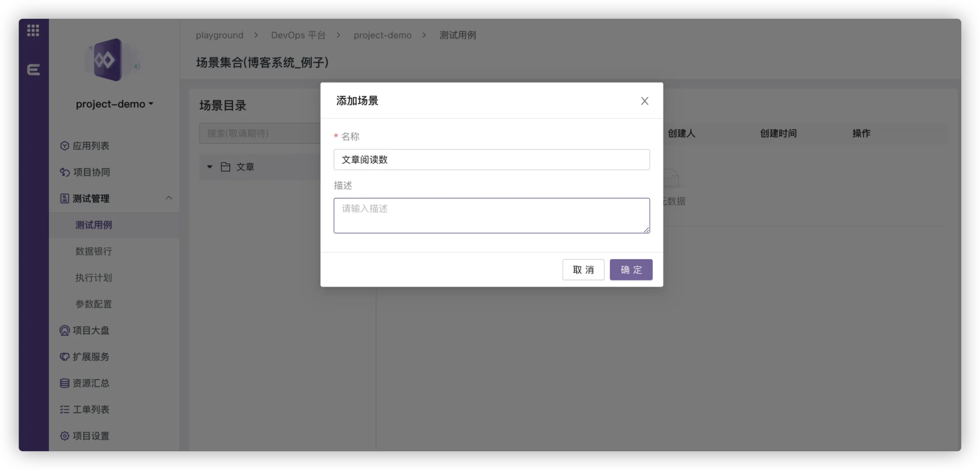Click the 扩展服务 sidebar icon
The width and height of the screenshot is (980, 470).
coord(64,357)
